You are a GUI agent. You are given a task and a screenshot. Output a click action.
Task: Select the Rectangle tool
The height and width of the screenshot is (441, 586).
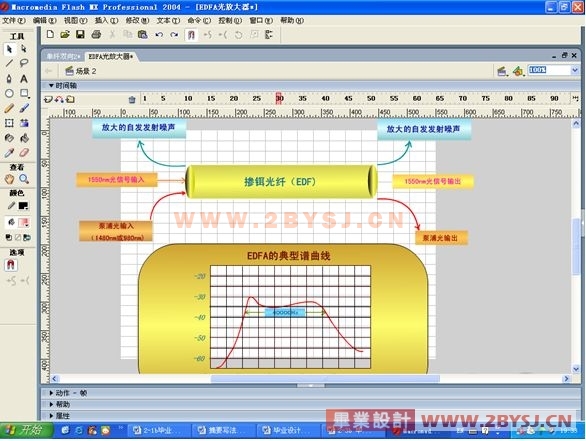24,93
